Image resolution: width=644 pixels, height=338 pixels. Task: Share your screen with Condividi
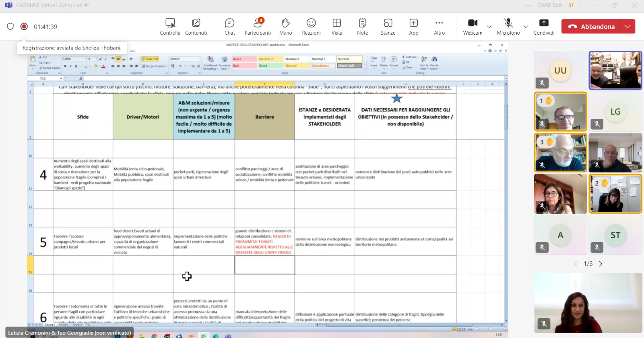[544, 27]
